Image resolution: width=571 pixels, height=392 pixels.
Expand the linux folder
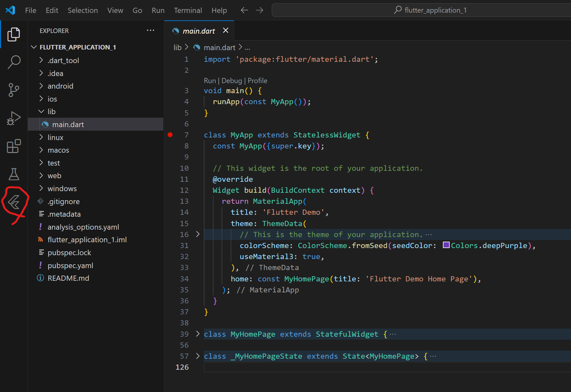[96, 137]
